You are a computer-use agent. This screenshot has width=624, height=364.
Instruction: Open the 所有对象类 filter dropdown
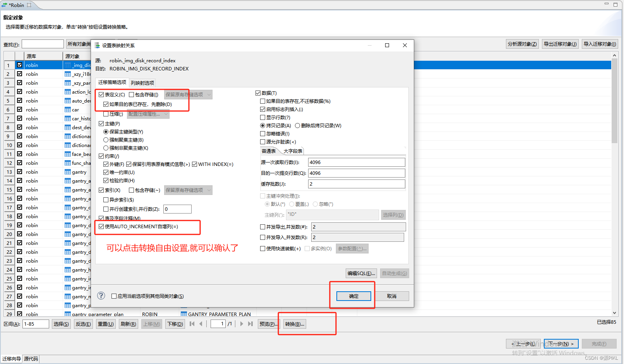(79, 44)
